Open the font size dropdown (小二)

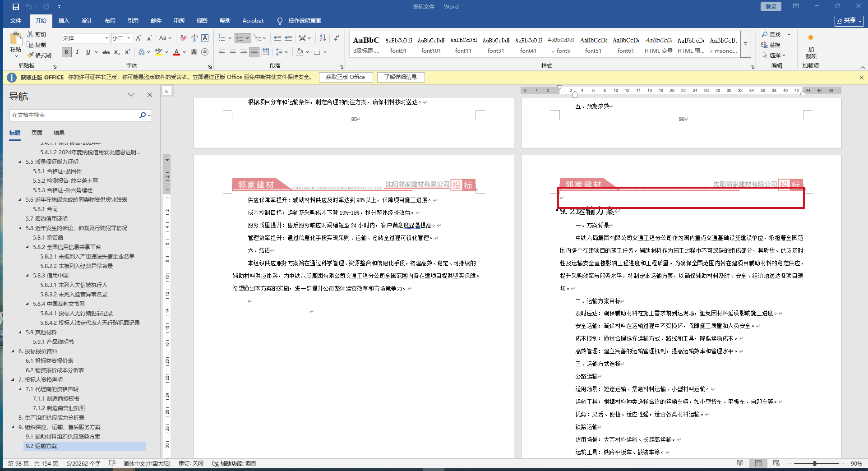[129, 38]
